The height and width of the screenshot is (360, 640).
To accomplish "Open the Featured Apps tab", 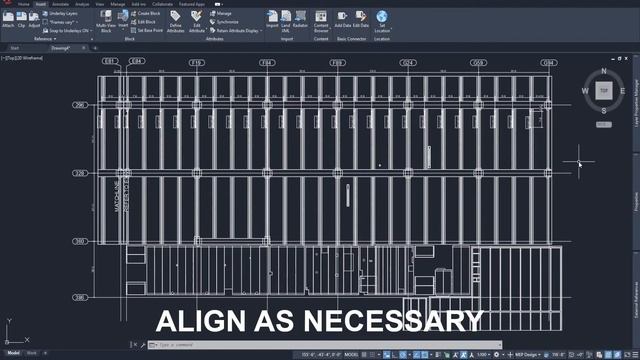I will [x=192, y=4].
